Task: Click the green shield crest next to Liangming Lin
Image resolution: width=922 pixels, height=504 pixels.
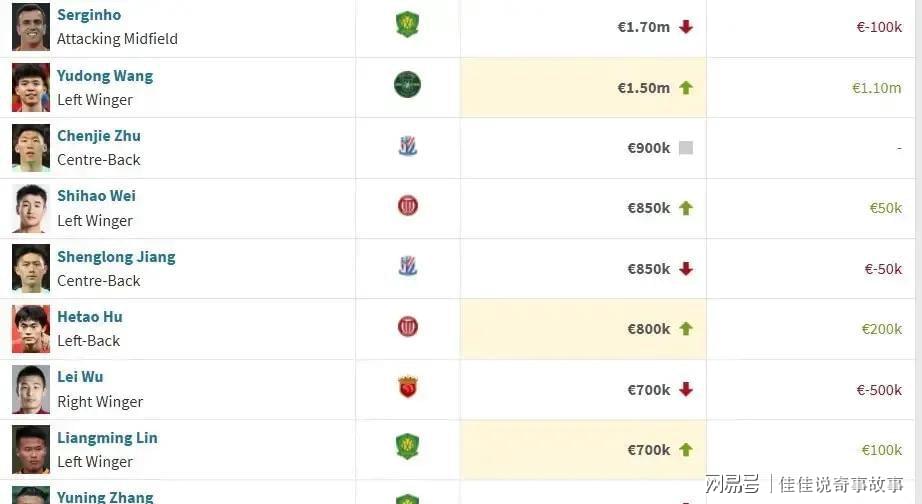Action: pos(407,446)
